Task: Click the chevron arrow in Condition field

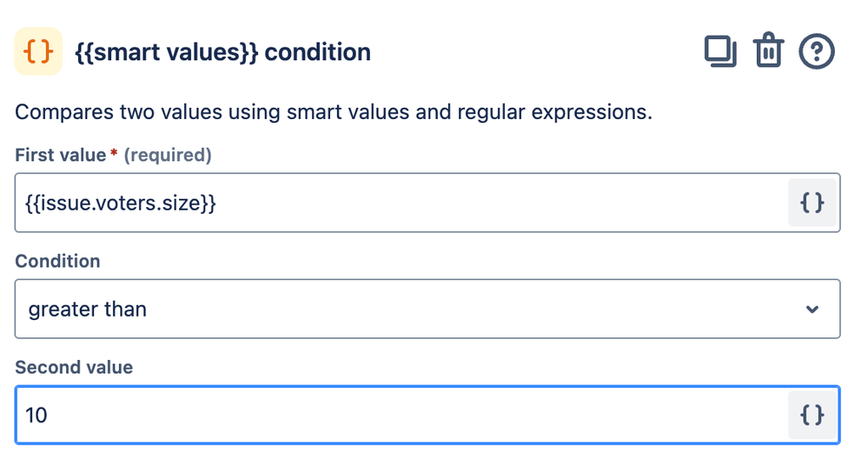Action: point(812,309)
